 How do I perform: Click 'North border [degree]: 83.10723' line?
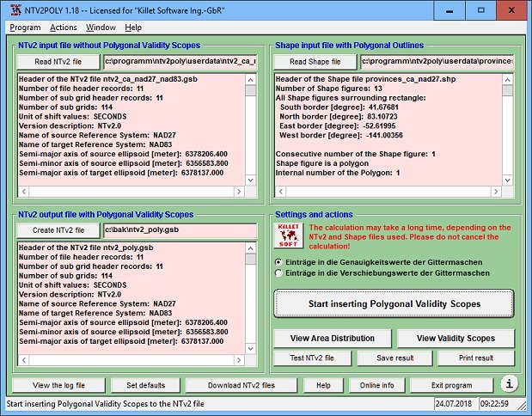point(339,117)
